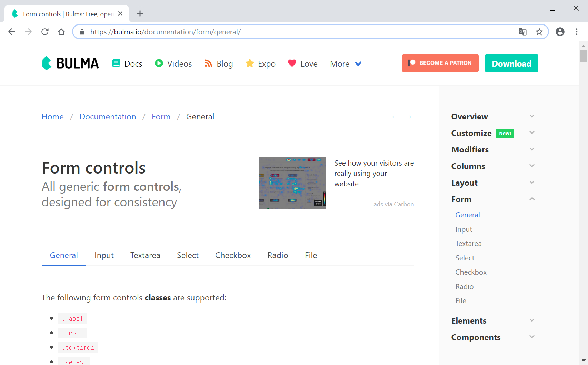The height and width of the screenshot is (365, 588).
Task: Collapse the Form section in the sidebar
Action: pos(532,199)
